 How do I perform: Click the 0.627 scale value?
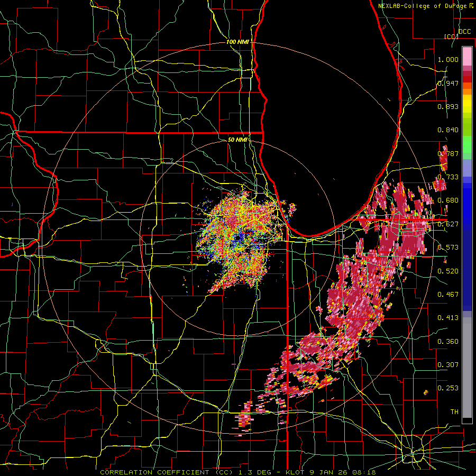tap(448, 224)
